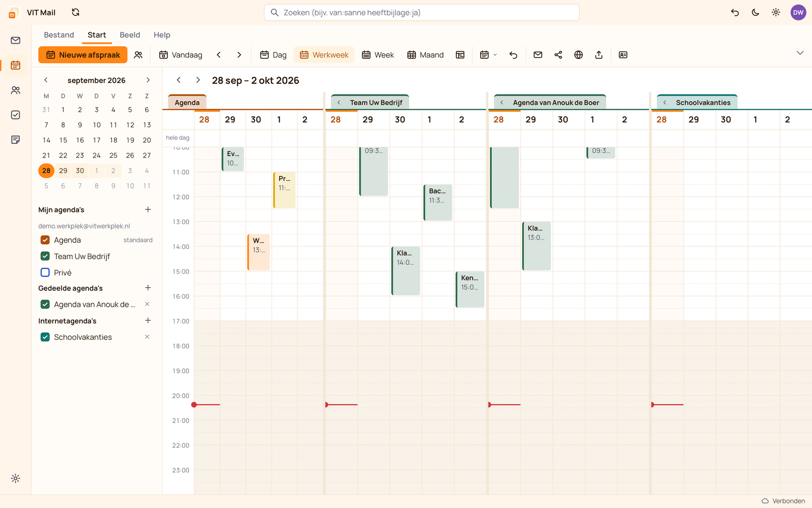Open the list view icon after Maand
This screenshot has height=508, width=812.
click(x=460, y=55)
